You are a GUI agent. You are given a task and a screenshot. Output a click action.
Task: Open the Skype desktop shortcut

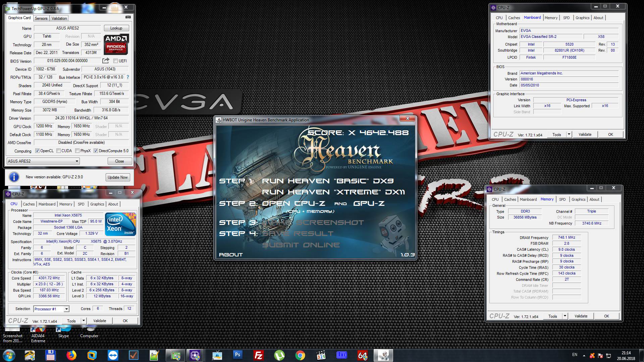coord(63,332)
